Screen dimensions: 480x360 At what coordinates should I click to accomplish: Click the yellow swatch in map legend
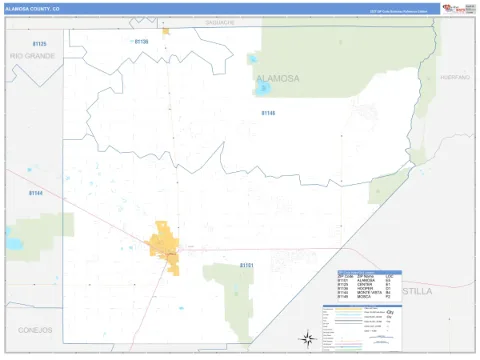pos(348,309)
